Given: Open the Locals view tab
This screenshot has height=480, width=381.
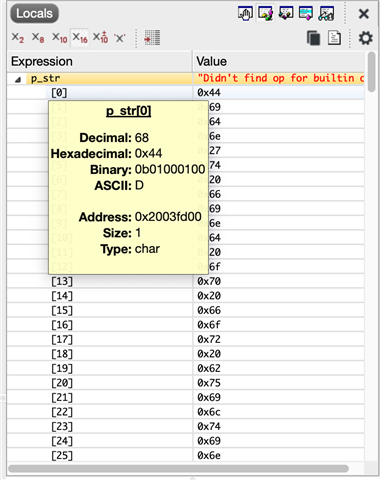Looking at the screenshot, I should click(x=34, y=14).
